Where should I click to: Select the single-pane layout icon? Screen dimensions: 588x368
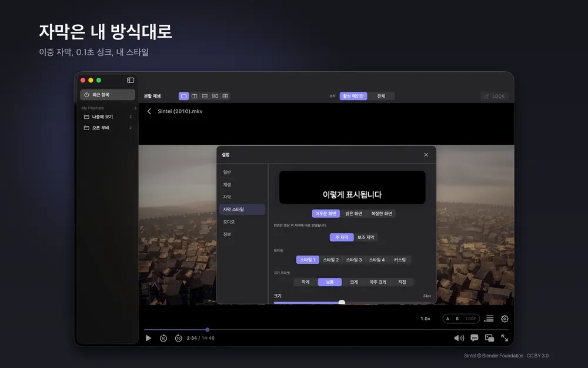183,96
